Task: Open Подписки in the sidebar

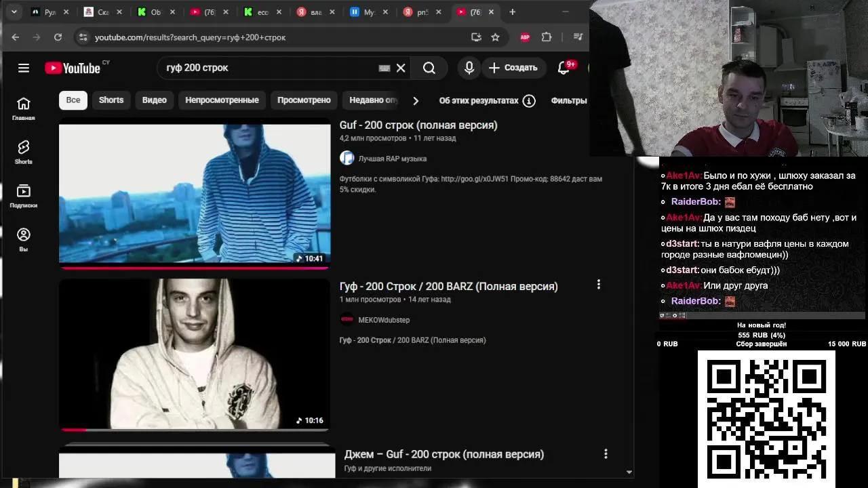Action: click(x=24, y=196)
